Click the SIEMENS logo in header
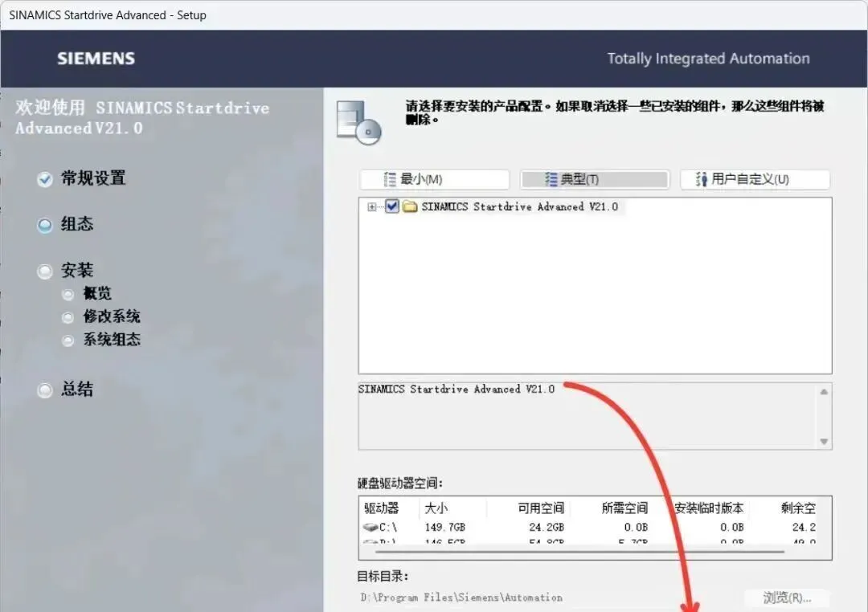 tap(96, 59)
